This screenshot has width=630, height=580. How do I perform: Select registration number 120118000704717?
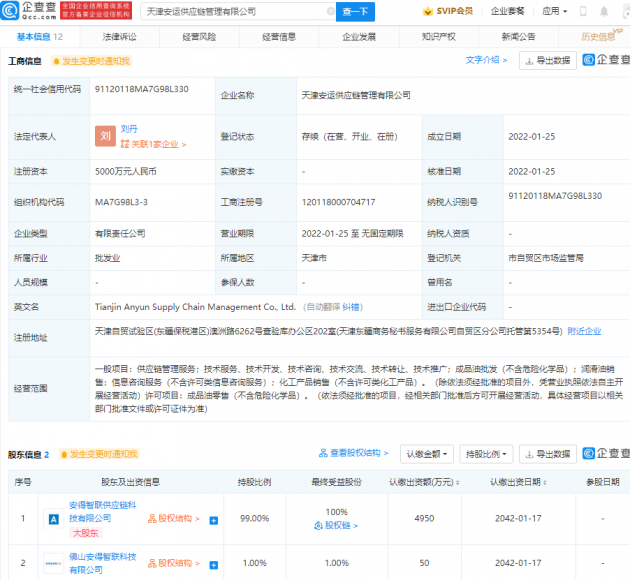click(338, 202)
